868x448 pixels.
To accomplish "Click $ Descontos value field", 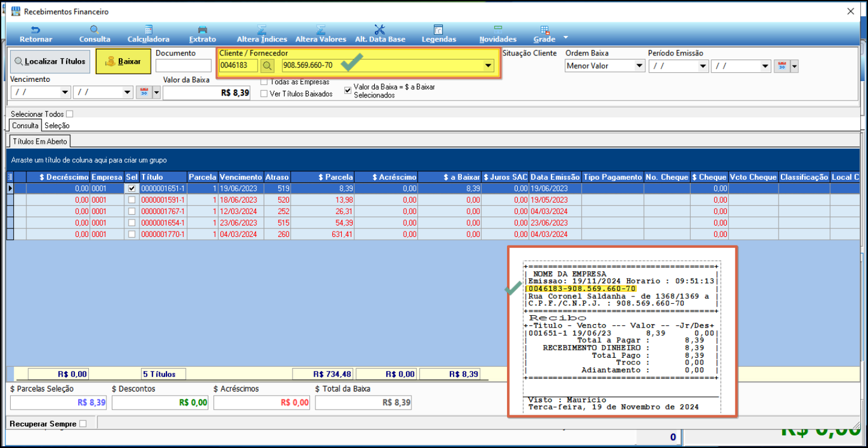I will (160, 403).
